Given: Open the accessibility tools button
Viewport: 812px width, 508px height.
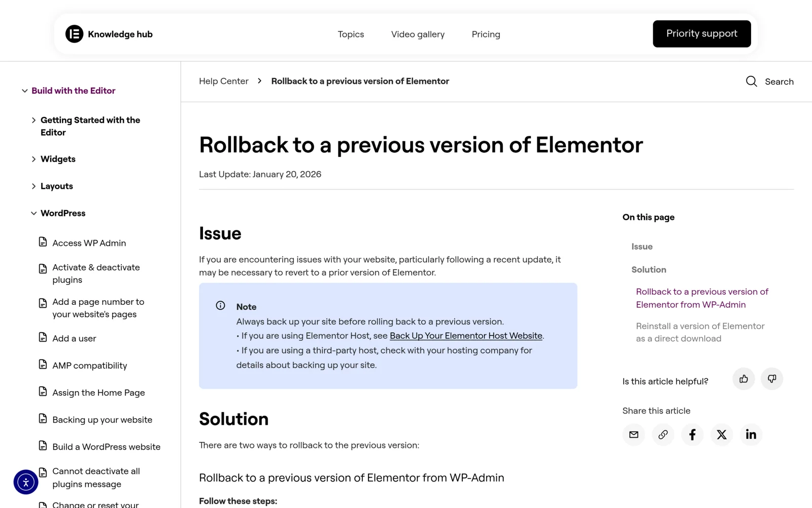Looking at the screenshot, I should (26, 482).
